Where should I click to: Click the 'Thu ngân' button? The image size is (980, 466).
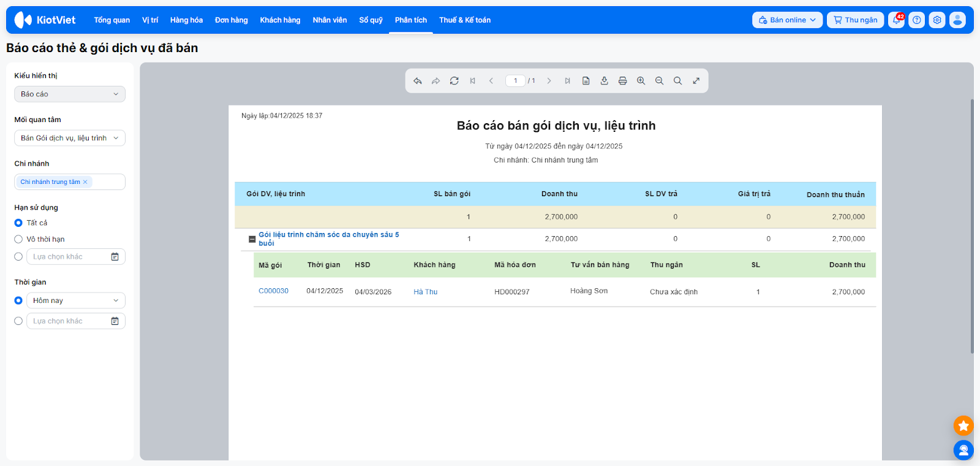(855, 20)
